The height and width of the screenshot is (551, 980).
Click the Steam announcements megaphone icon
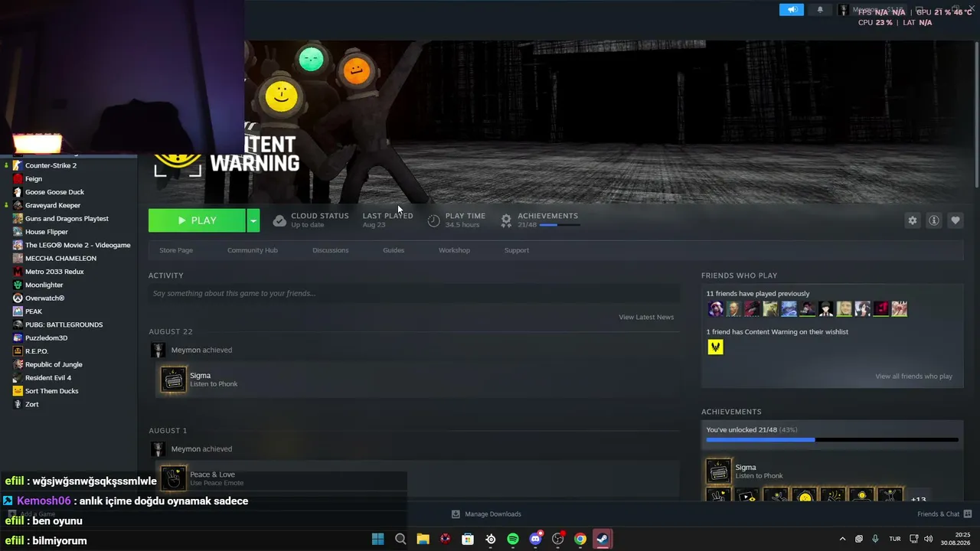click(792, 10)
